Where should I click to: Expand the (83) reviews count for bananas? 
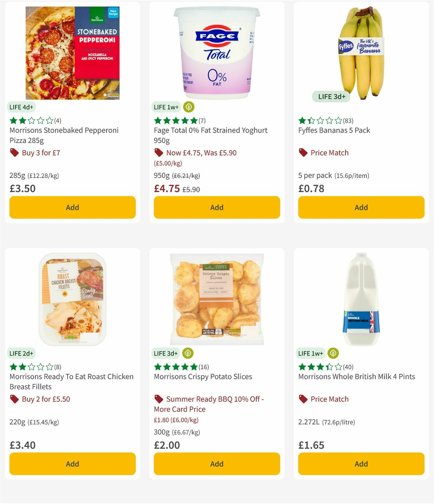(348, 120)
